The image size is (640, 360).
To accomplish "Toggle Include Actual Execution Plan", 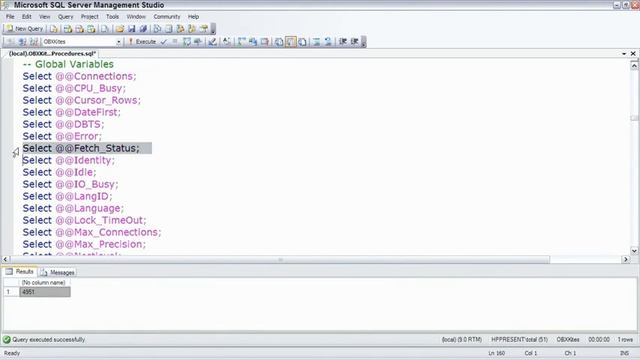I will pyautogui.click(x=242, y=42).
